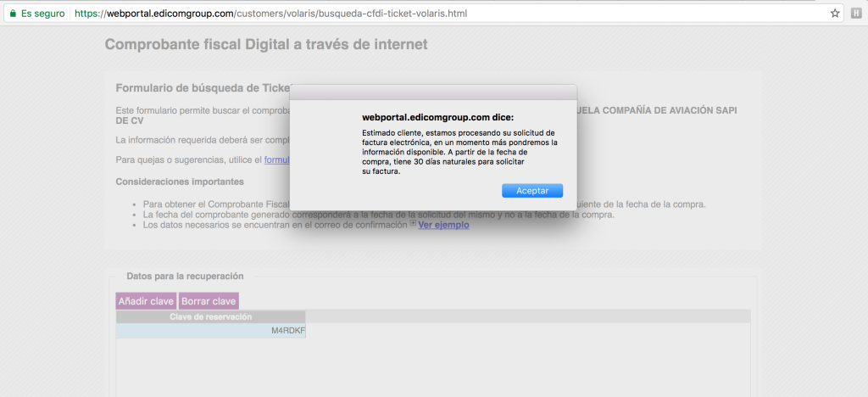Click the Es seguro security label
Image resolution: width=868 pixels, height=397 pixels.
42,14
